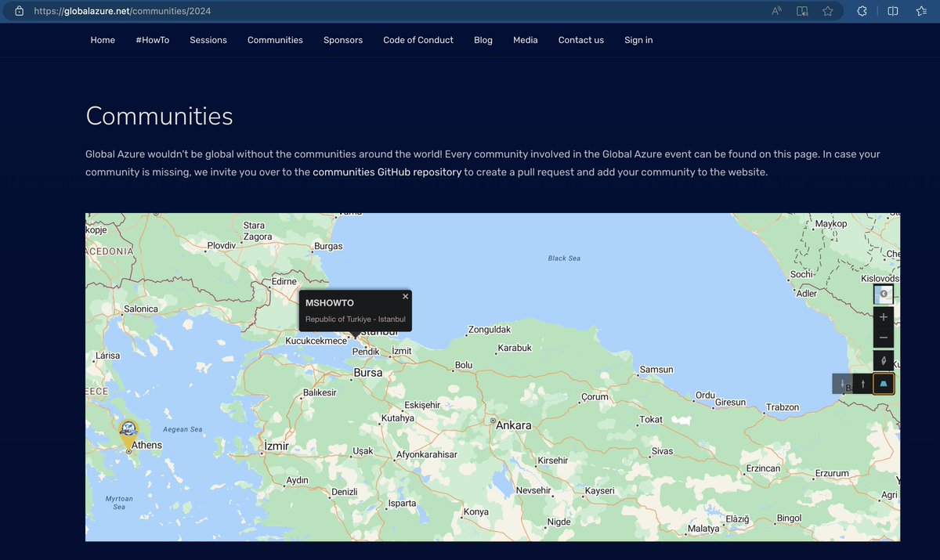The height and width of the screenshot is (560, 940).
Task: Increase map pitch with up arrow
Action: [862, 384]
